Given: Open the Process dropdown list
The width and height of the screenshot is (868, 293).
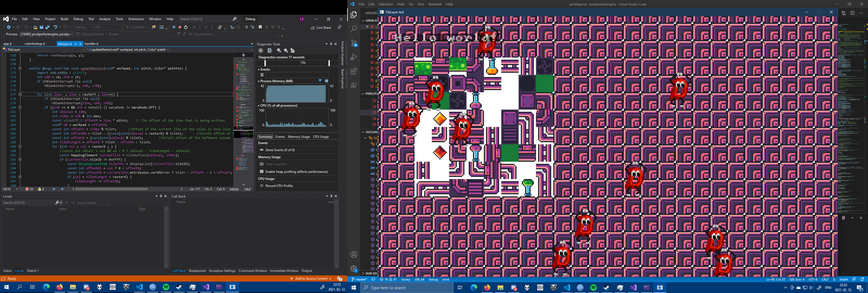Looking at the screenshot, I should click(x=71, y=34).
